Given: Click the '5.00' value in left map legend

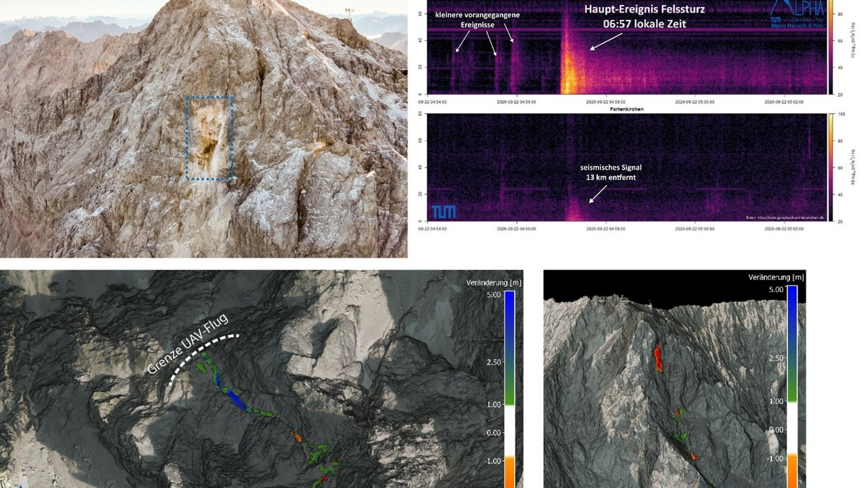Looking at the screenshot, I should point(494,294).
